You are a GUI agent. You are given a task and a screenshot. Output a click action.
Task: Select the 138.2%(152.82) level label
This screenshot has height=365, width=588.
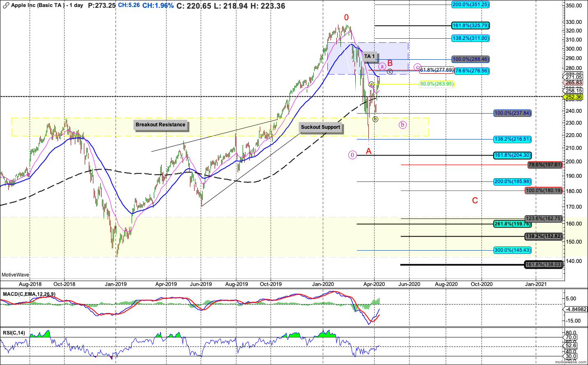pos(544,236)
